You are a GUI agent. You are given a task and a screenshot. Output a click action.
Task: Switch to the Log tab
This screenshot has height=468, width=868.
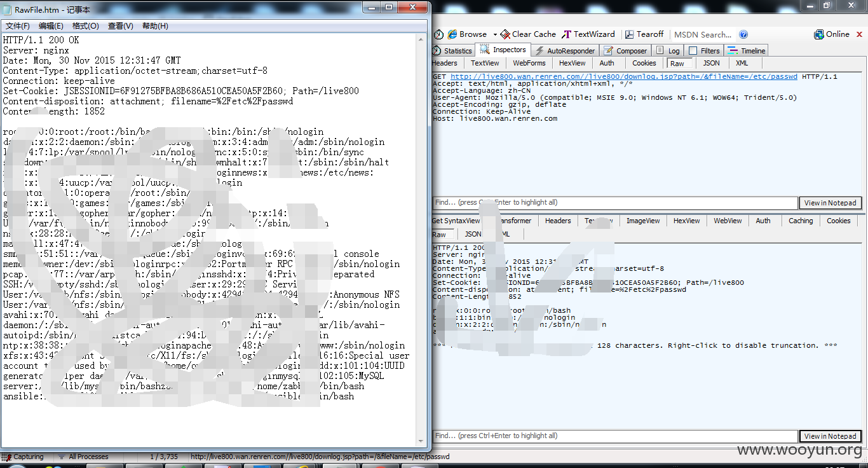[x=668, y=51]
